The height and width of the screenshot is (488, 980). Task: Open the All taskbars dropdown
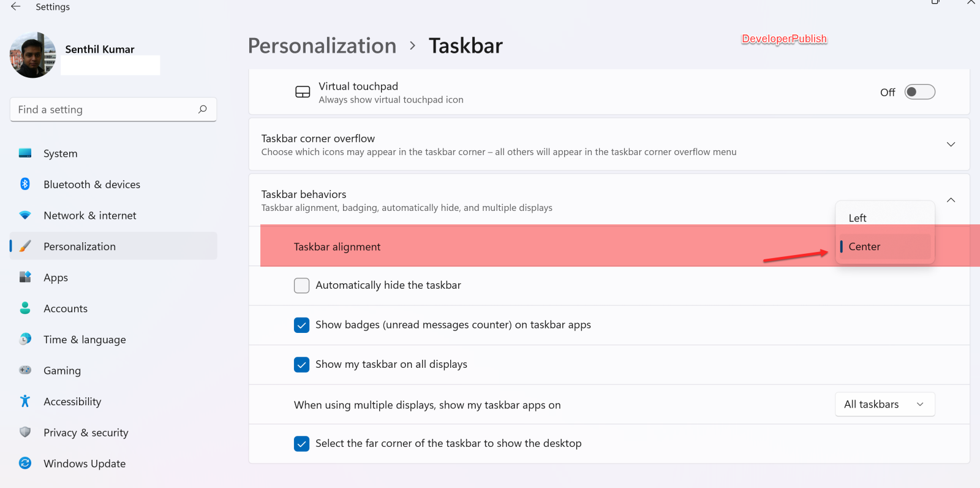884,404
